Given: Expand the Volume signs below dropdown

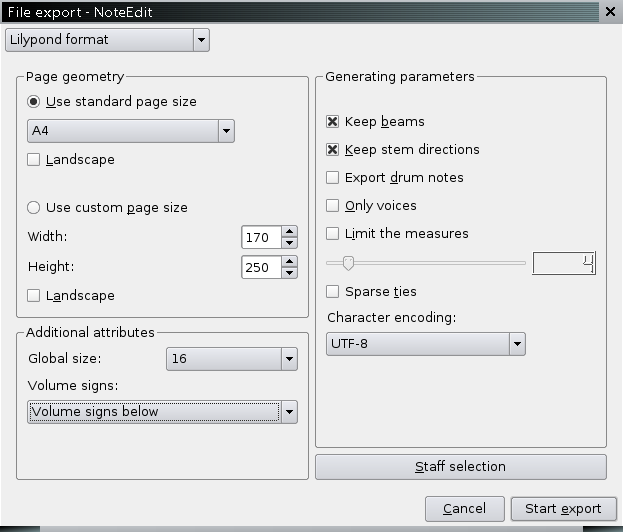Looking at the screenshot, I should coord(289,412).
